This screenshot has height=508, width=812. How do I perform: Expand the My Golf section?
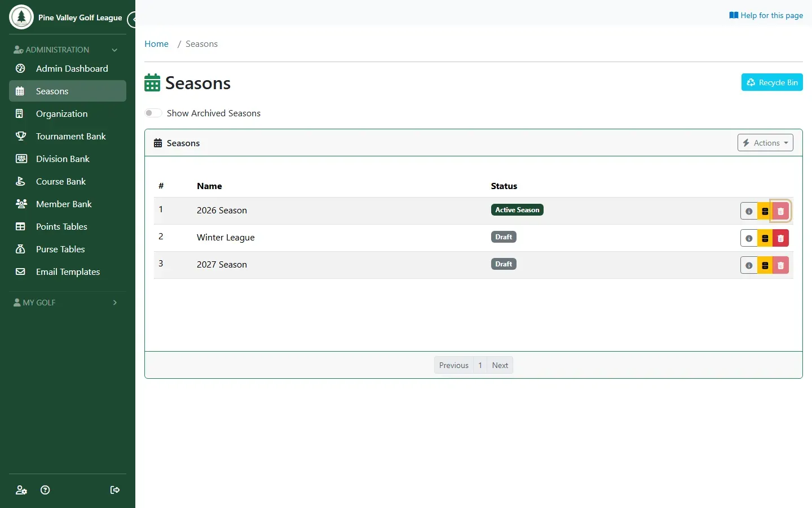tap(68, 303)
